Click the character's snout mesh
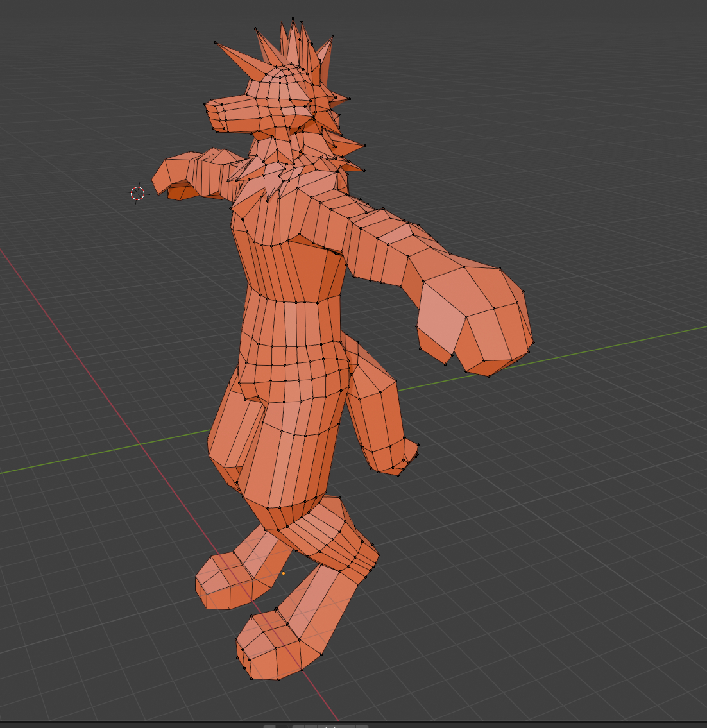Viewport: 707px width, 728px height. click(225, 115)
